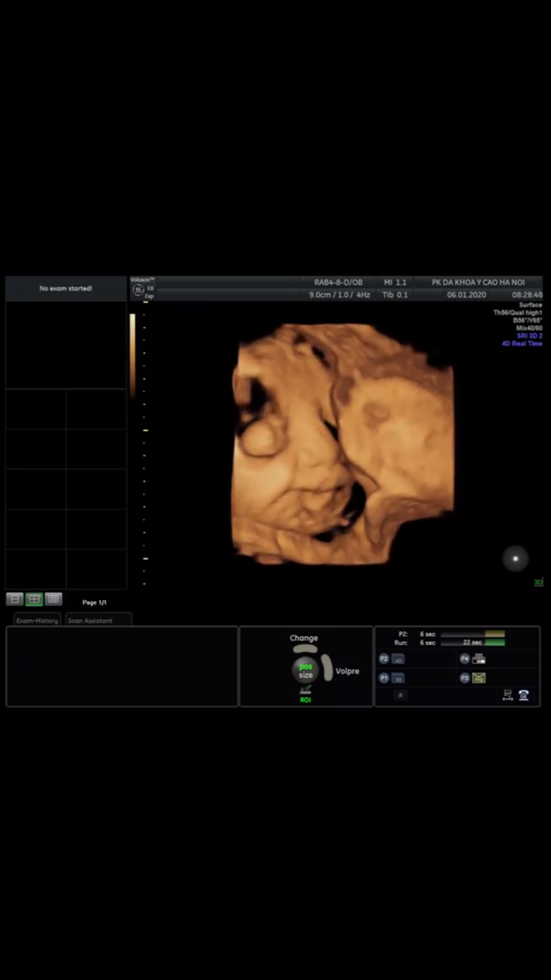
Task: Click the Change trackball function
Action: tap(304, 639)
